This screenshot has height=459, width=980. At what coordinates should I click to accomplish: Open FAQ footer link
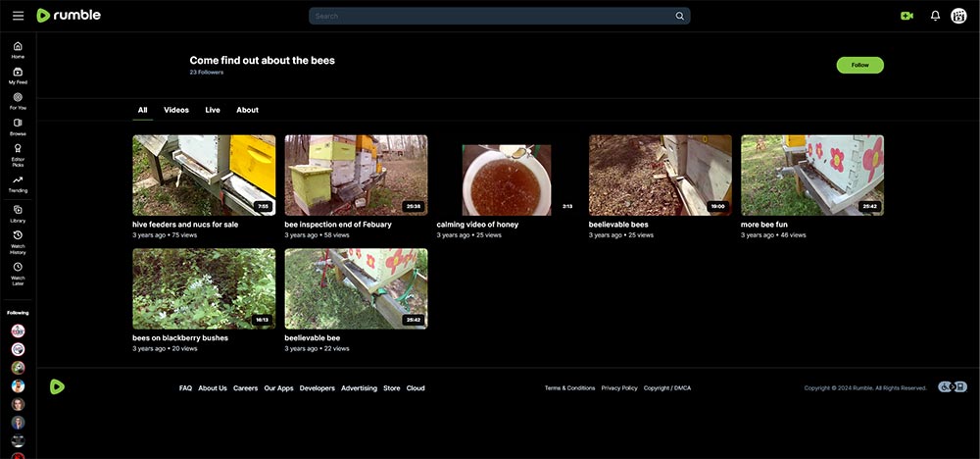tap(185, 388)
